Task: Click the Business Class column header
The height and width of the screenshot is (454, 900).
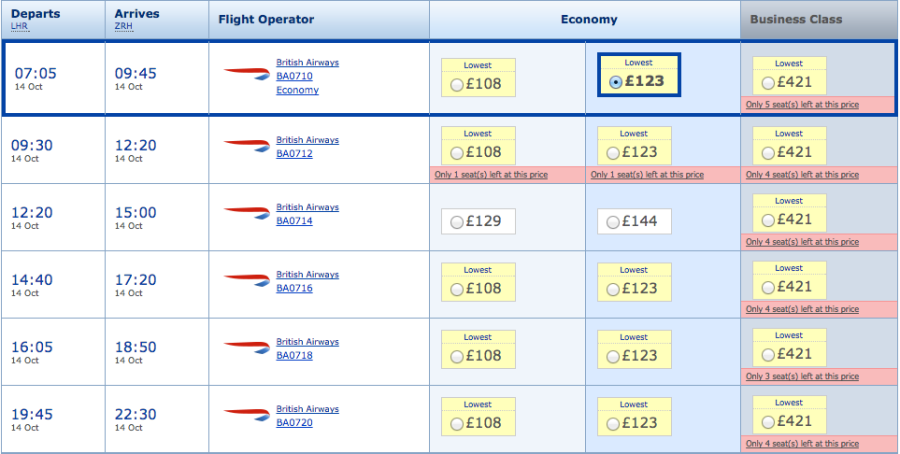Action: (x=796, y=19)
